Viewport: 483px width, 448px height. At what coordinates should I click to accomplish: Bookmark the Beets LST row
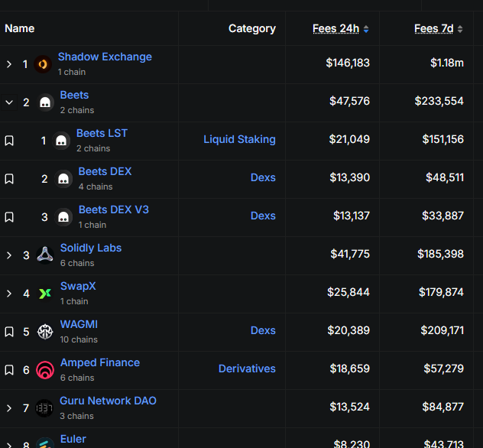[9, 141]
